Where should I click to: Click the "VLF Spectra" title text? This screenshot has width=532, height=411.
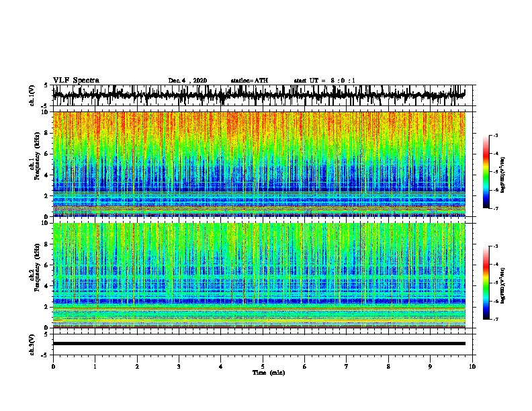(x=76, y=81)
